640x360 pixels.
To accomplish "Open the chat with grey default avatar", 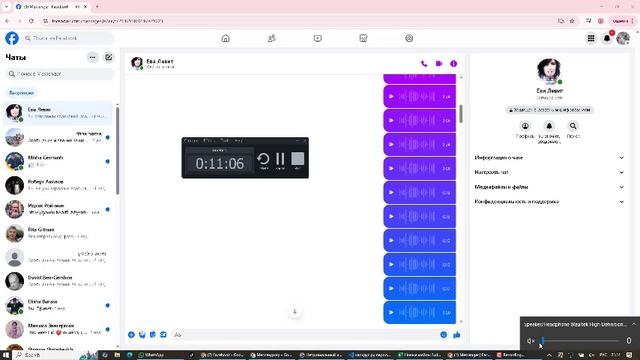I will coord(58,257).
